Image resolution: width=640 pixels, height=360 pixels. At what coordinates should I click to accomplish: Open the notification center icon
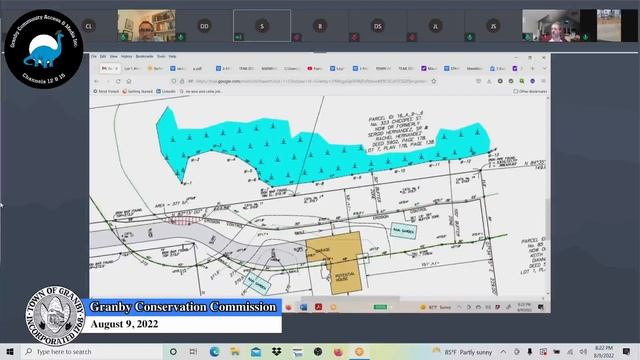pyautogui.click(x=627, y=351)
